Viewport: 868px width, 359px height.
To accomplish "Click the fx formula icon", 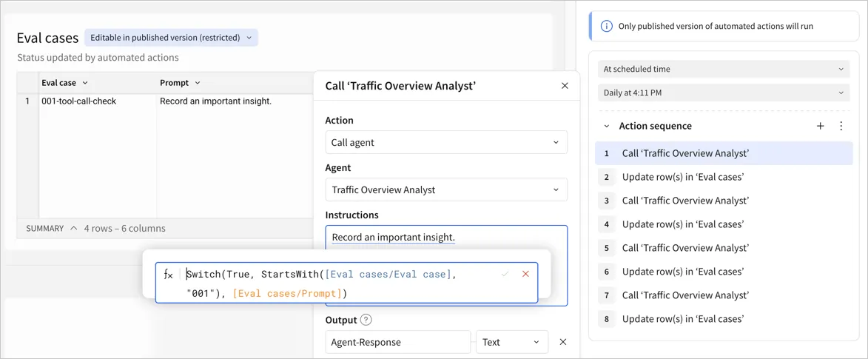I will (168, 274).
